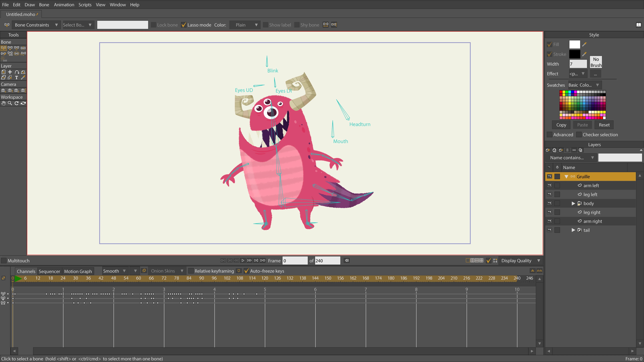Image resolution: width=644 pixels, height=362 pixels.
Task: Open the Animation menu
Action: coord(64,5)
